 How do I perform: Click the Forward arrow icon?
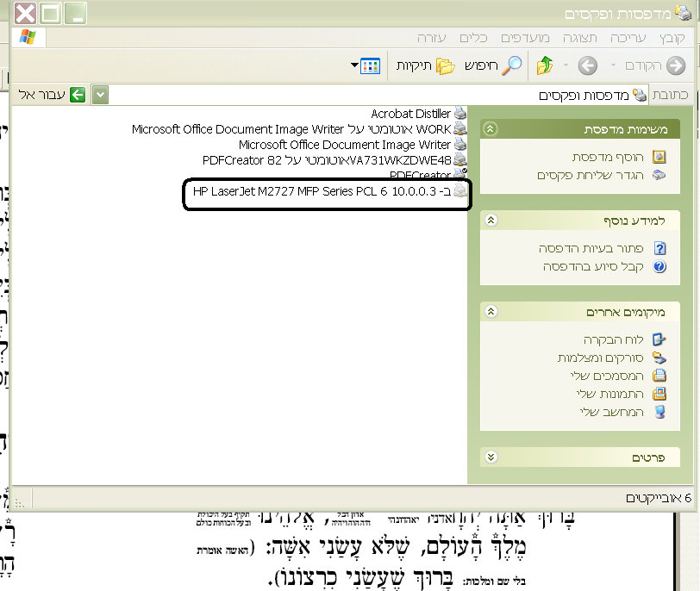pos(588,65)
